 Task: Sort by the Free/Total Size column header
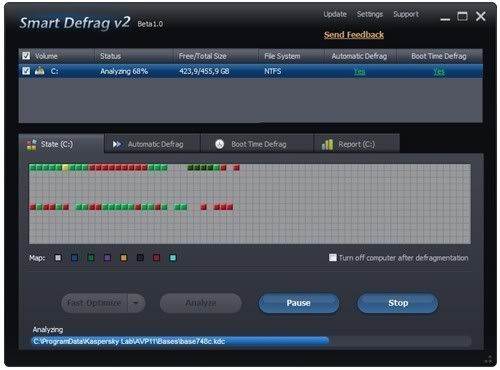click(216, 56)
